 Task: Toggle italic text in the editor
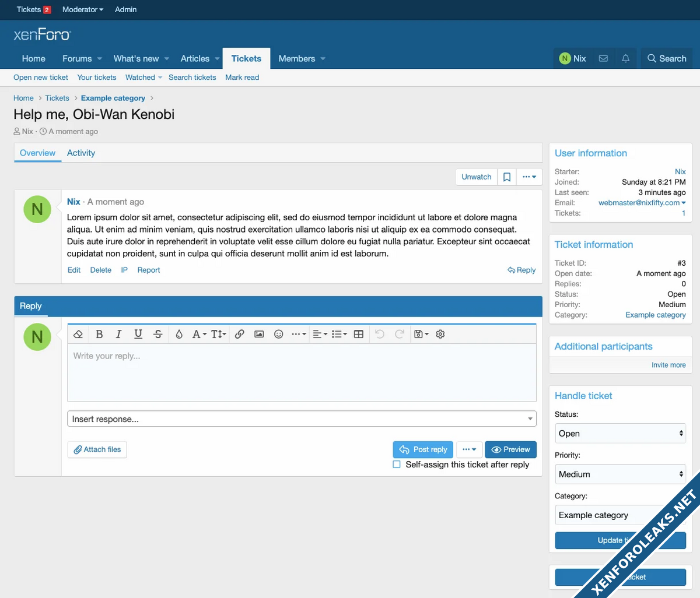[x=118, y=334]
